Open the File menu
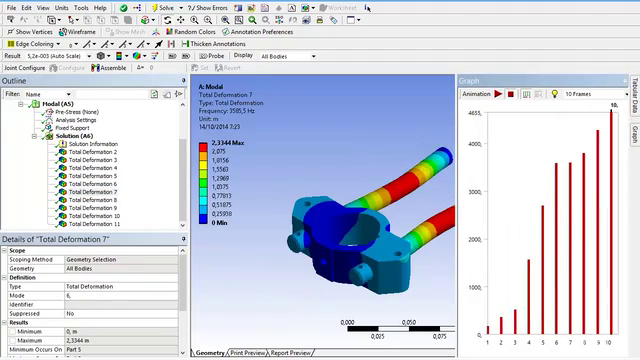The width and height of the screenshot is (640, 360). tap(11, 8)
